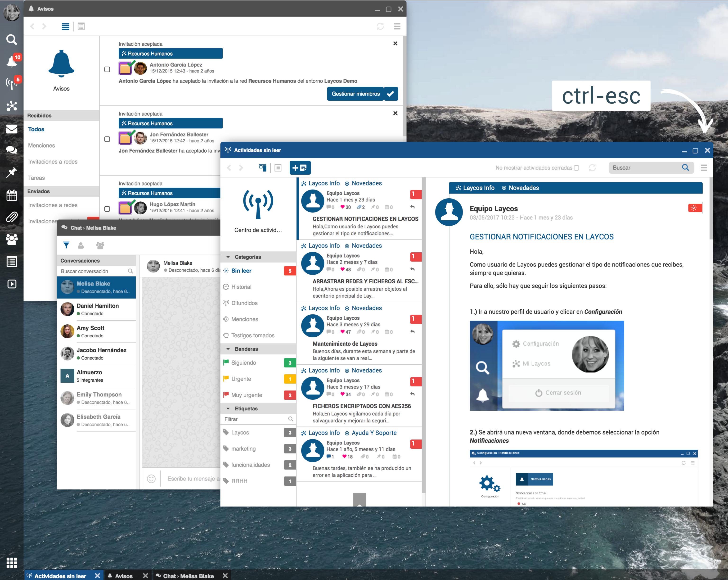
Task: Select Todos under Recibidos
Action: tap(36, 129)
